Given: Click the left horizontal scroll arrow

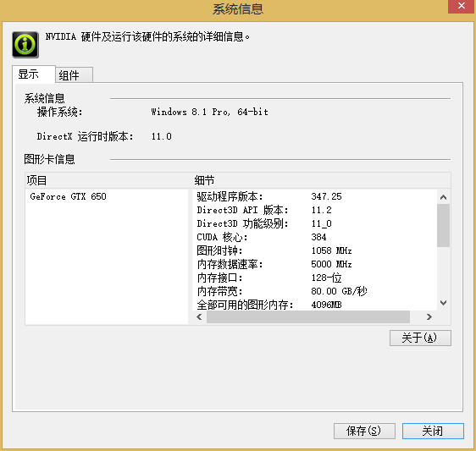Looking at the screenshot, I should coord(199,317).
